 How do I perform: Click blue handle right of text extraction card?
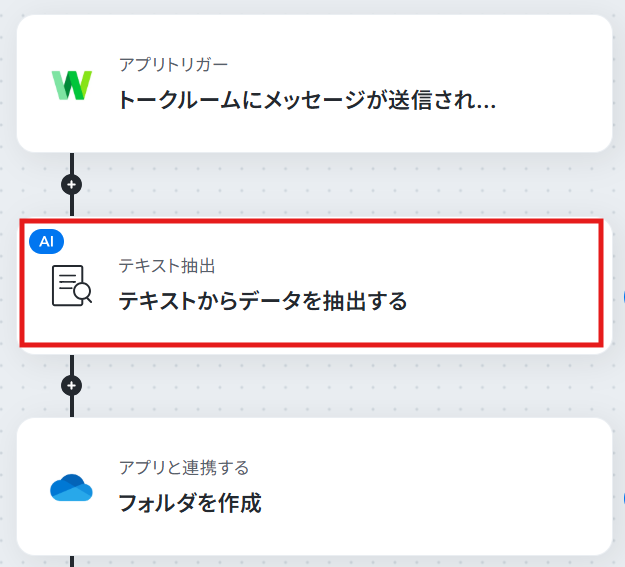coord(623,297)
